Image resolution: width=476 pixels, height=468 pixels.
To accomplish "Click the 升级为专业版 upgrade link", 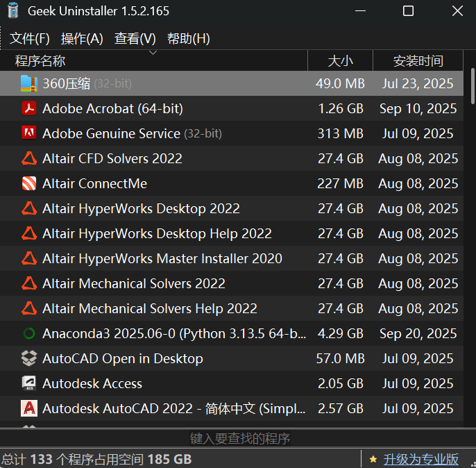I will click(421, 459).
